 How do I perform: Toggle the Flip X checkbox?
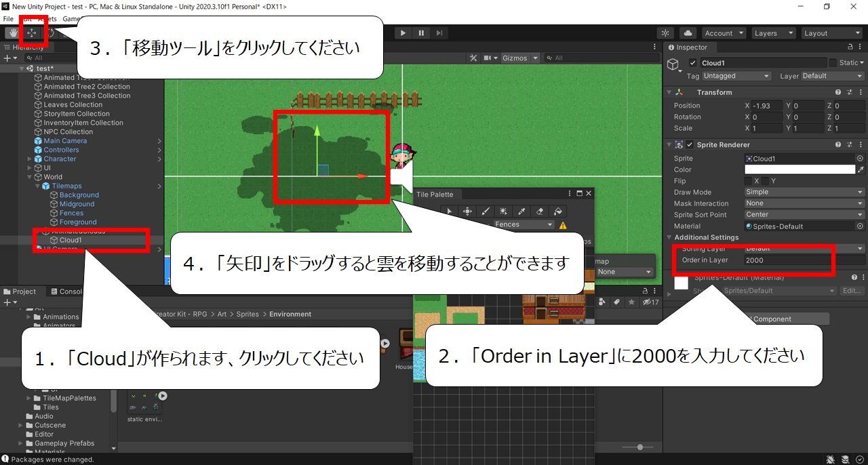pos(748,181)
